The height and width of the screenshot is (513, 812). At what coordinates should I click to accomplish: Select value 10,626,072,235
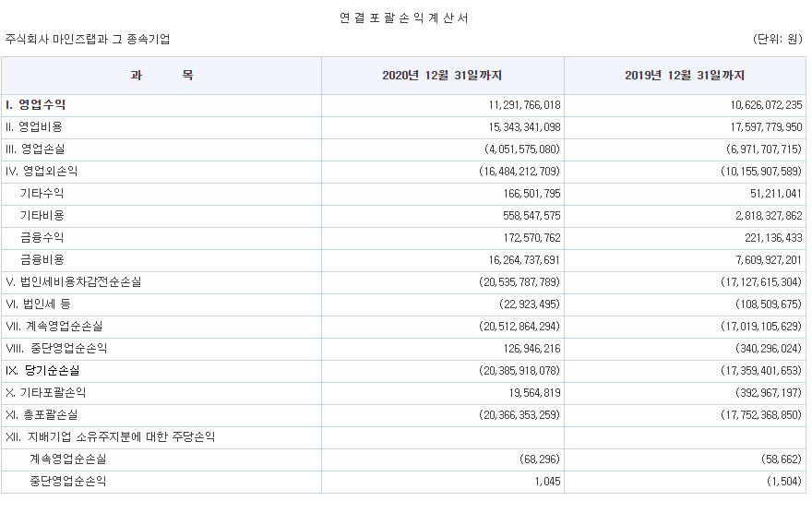coord(767,105)
